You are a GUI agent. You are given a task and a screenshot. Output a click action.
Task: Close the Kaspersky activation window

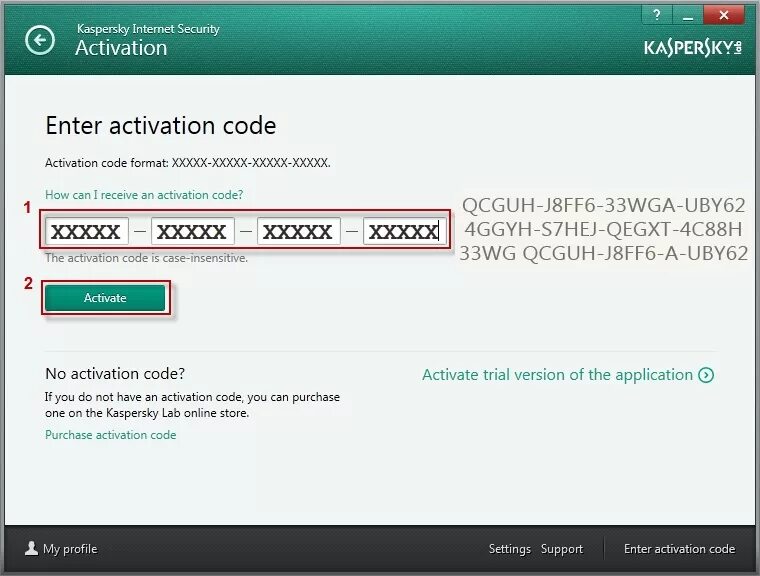click(724, 15)
